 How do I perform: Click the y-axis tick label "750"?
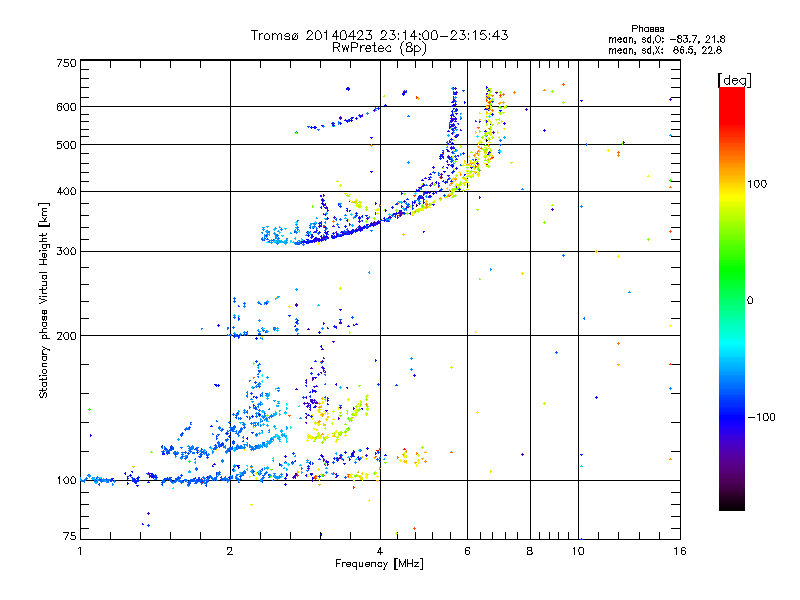[66, 63]
